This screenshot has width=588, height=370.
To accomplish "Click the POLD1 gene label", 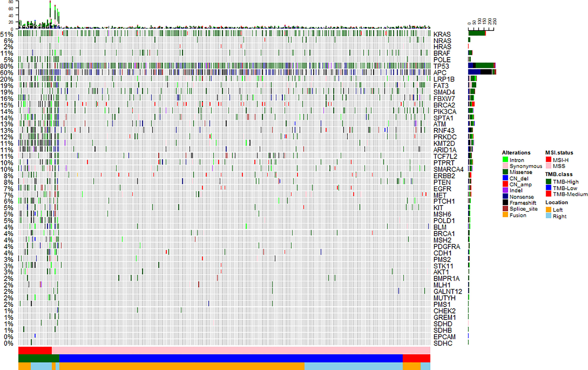I will [x=444, y=221].
